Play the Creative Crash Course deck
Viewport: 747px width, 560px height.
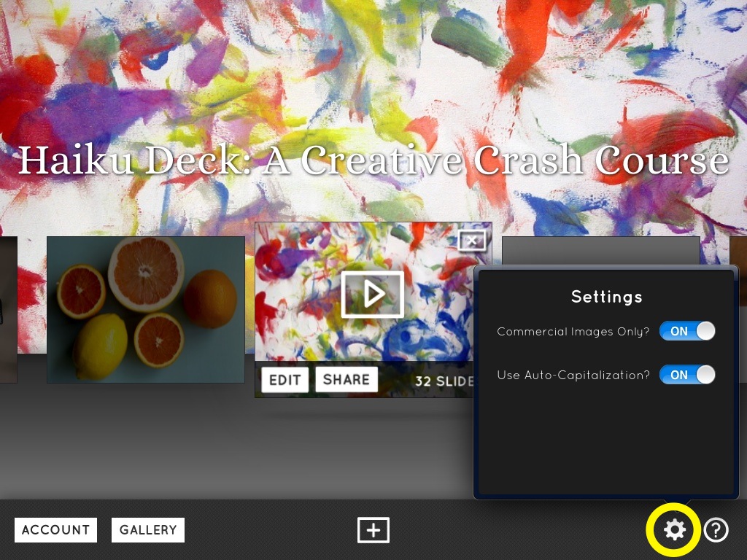[x=373, y=295]
